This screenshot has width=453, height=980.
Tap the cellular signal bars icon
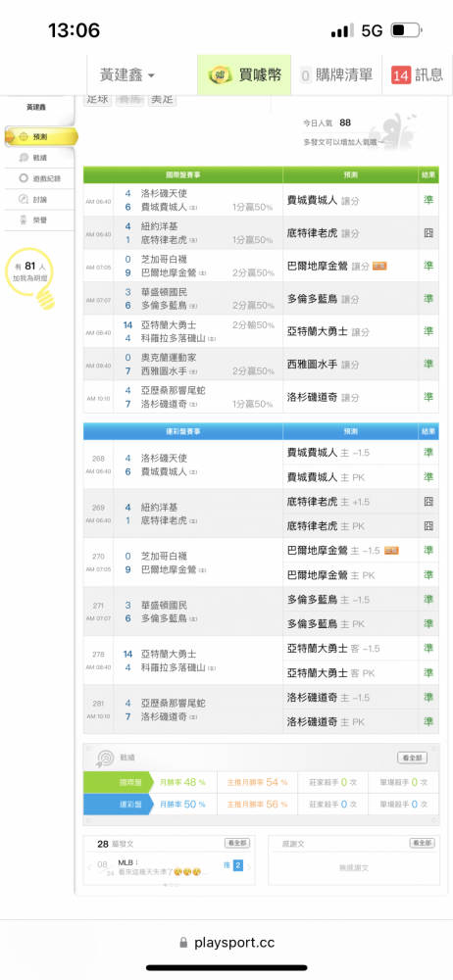click(x=342, y=30)
